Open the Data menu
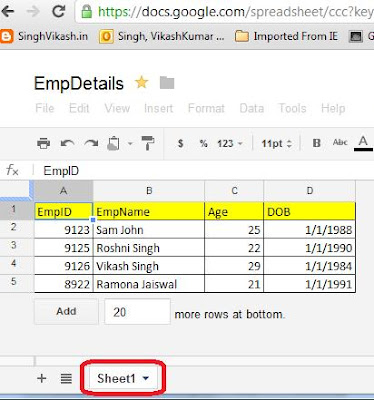The height and width of the screenshot is (400, 374). coord(252,108)
